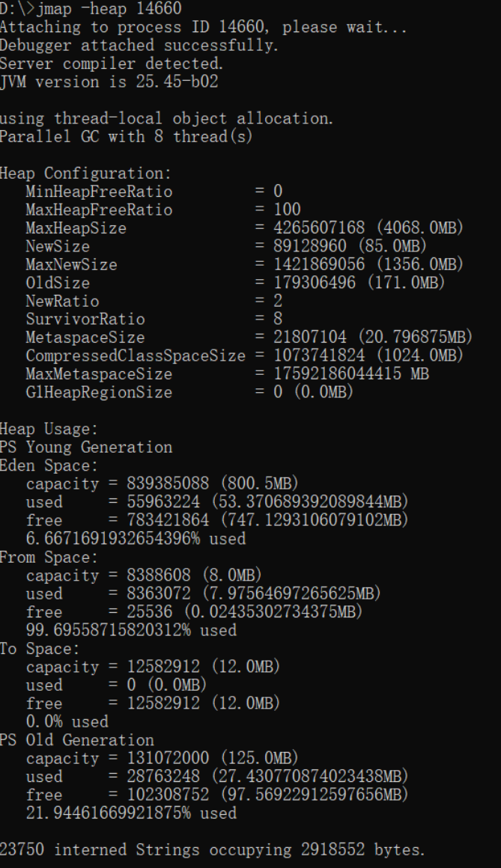Click the PS Old Generation heading
501x868 pixels.
77,740
